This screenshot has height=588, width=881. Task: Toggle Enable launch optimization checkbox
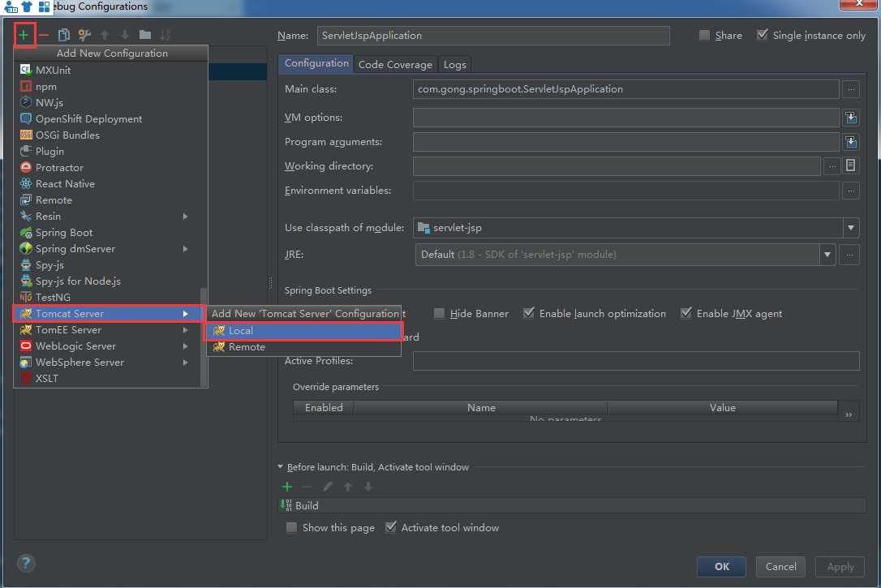(x=528, y=313)
